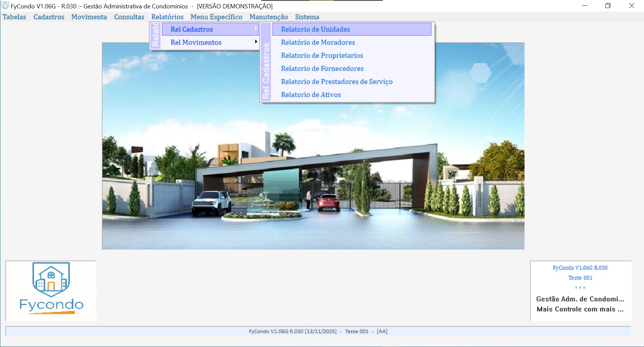
Task: Open Relatorio de Prestadores de Serviço
Action: (x=336, y=81)
